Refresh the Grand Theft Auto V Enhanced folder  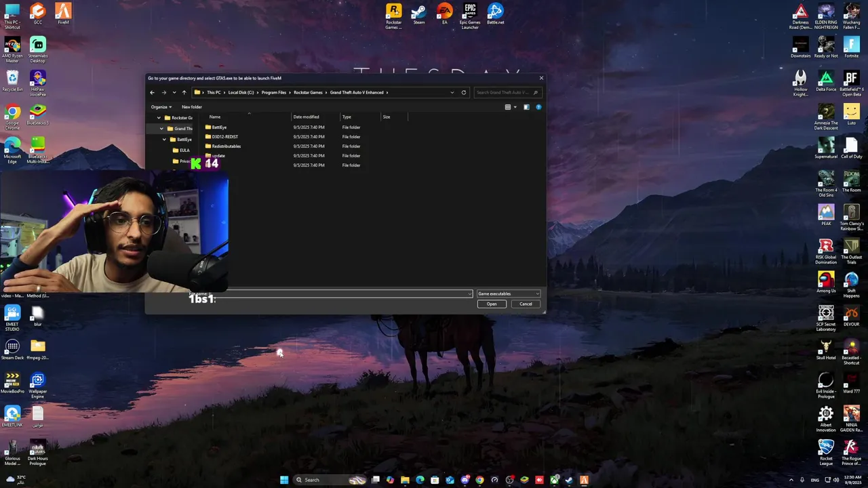click(464, 92)
